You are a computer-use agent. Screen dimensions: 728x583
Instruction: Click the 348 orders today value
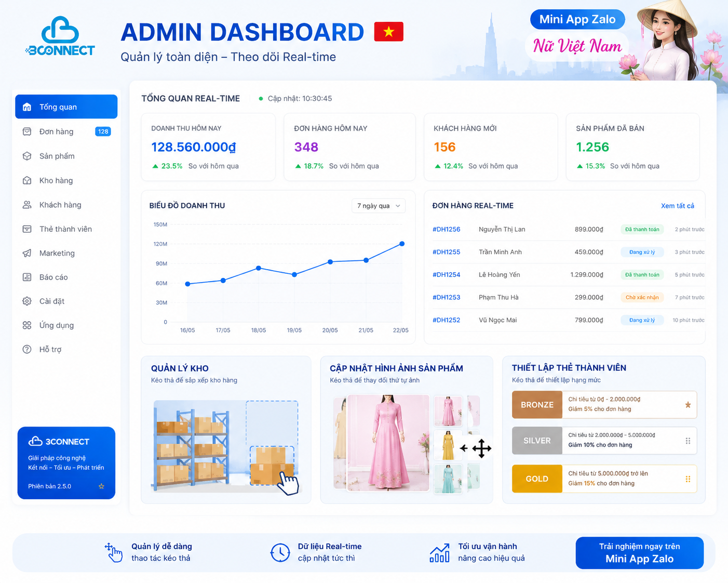click(x=306, y=147)
